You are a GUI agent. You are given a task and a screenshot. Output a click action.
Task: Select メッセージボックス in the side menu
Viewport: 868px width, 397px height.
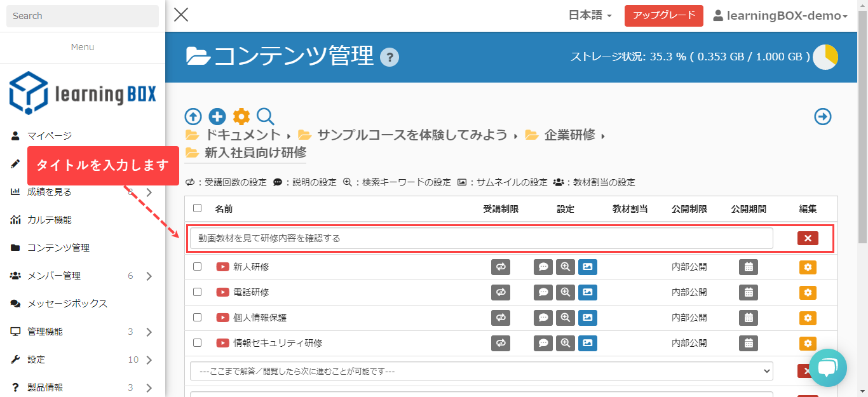[x=67, y=304]
